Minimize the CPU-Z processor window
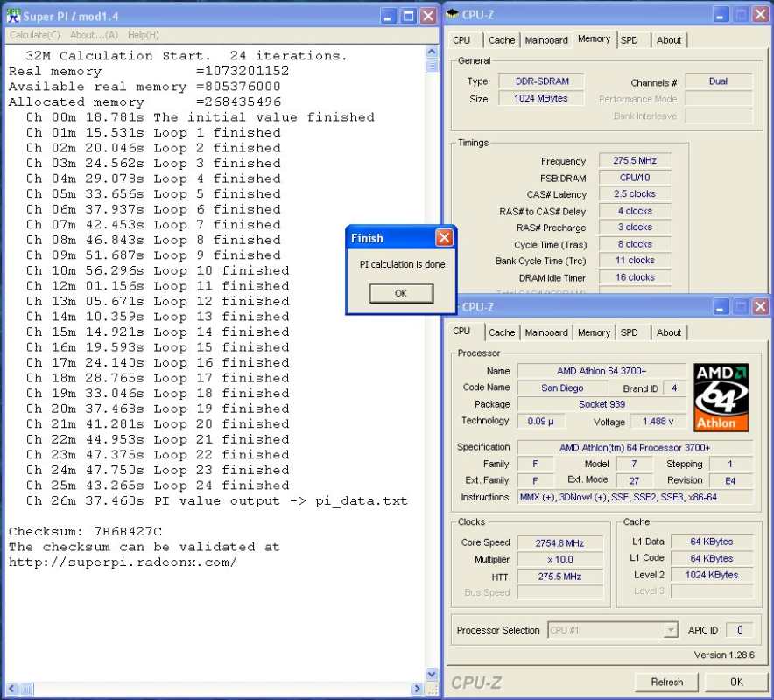The image size is (774, 700). (721, 307)
